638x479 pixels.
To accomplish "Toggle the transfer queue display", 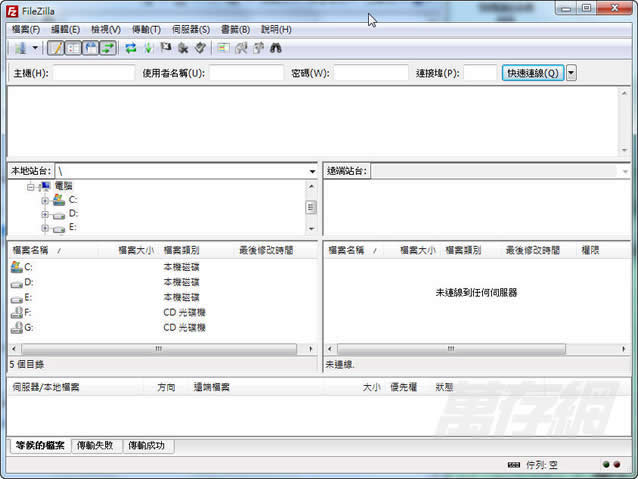I will [108, 48].
